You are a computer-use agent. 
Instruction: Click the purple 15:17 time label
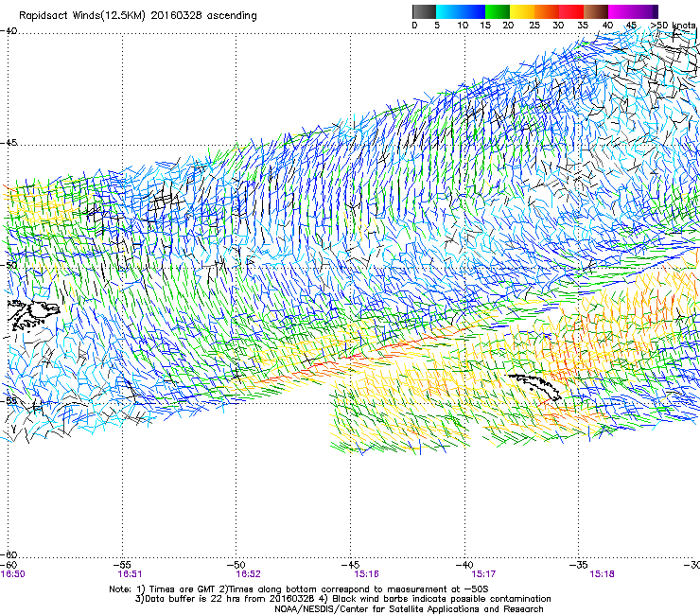[483, 574]
